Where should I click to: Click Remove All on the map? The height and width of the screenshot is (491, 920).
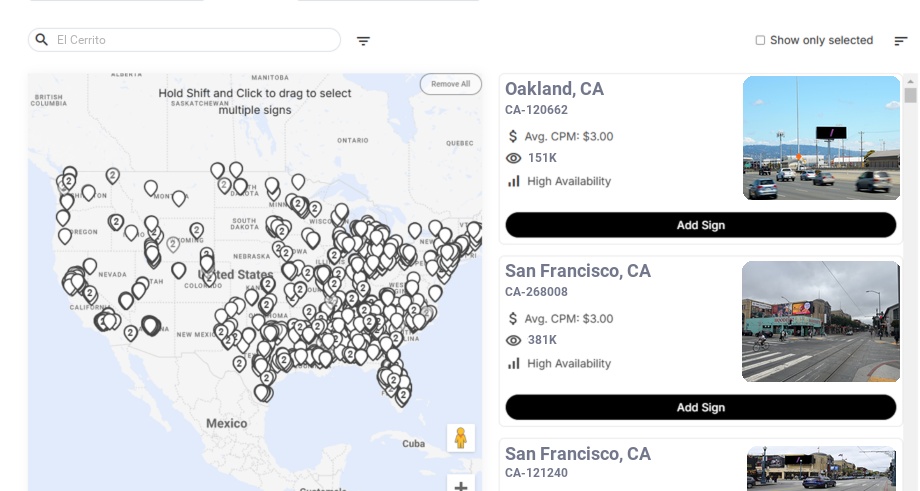(450, 84)
